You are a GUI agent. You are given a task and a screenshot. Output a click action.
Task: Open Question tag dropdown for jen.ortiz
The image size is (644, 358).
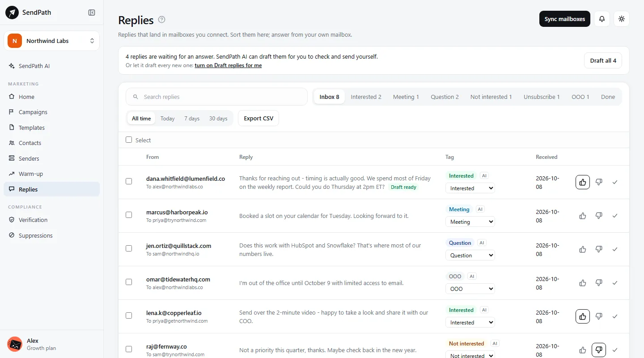470,256
